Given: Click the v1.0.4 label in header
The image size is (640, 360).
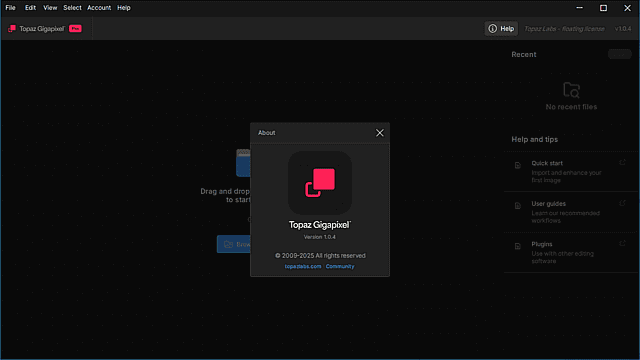Looking at the screenshot, I should (623, 29).
